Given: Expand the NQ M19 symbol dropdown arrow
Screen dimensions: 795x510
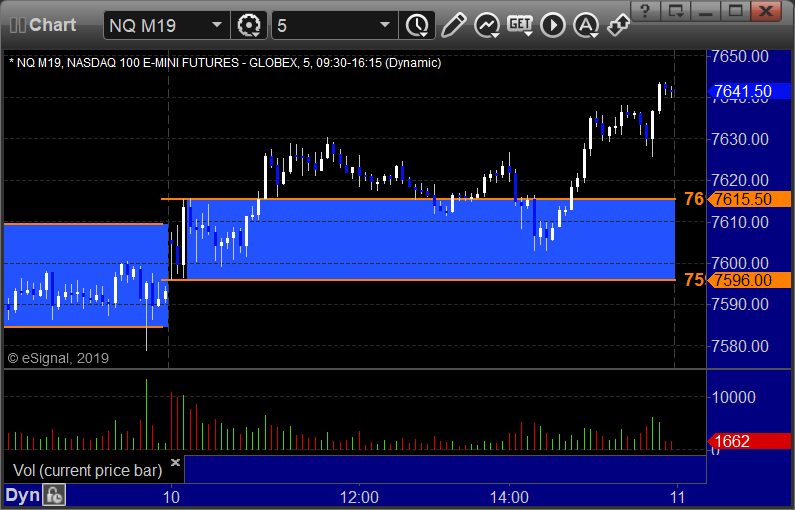Looking at the screenshot, I should click(x=217, y=25).
